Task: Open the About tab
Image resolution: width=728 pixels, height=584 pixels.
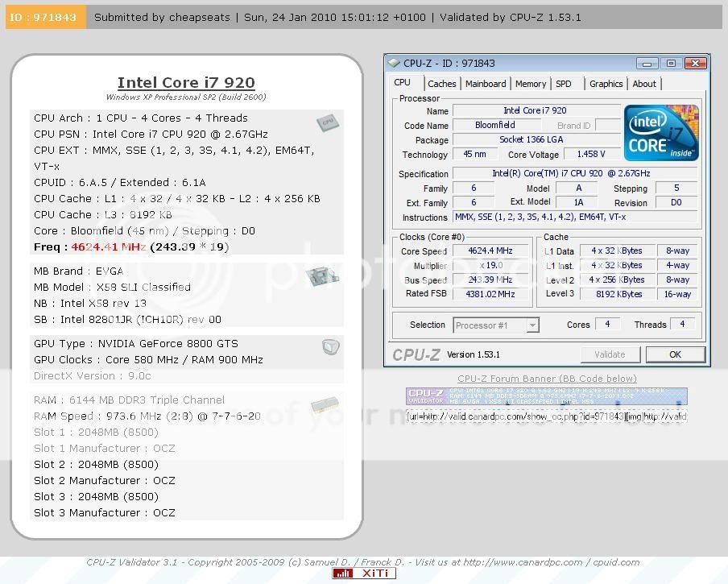Action: 644,84
